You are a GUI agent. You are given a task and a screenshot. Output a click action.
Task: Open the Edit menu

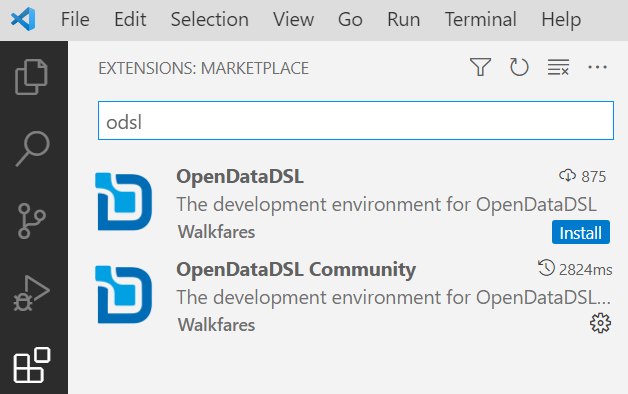pyautogui.click(x=130, y=19)
